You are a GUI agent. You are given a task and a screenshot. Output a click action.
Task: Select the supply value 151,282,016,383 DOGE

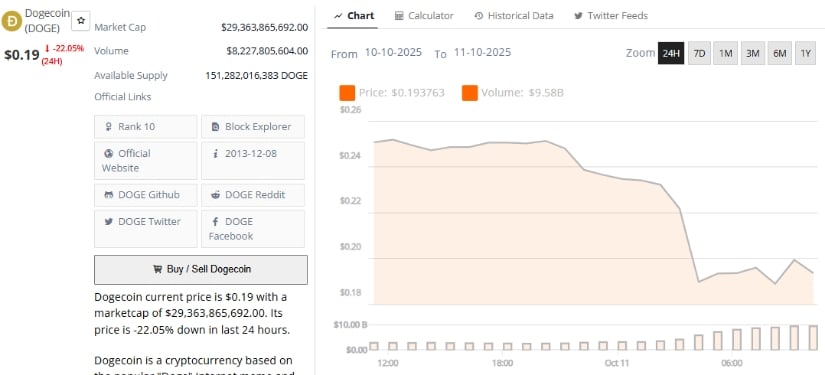257,75
